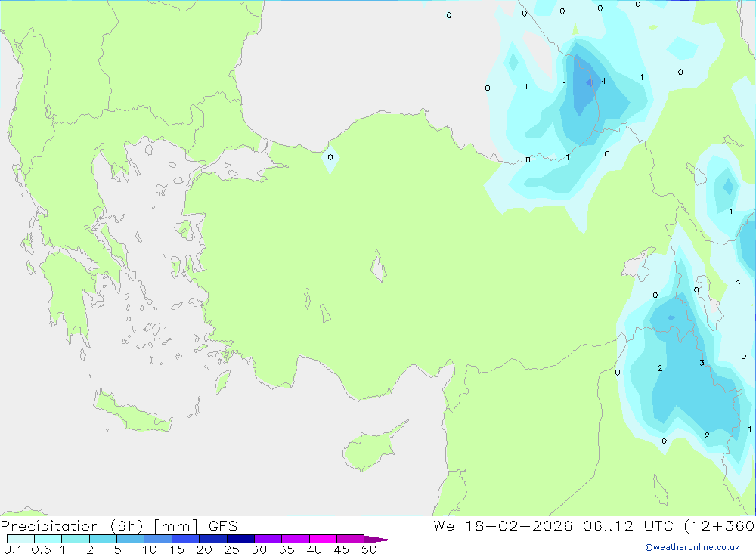Click the 0.5–1 mm legend color swatch
This screenshot has height=554, width=756.
coord(48,539)
